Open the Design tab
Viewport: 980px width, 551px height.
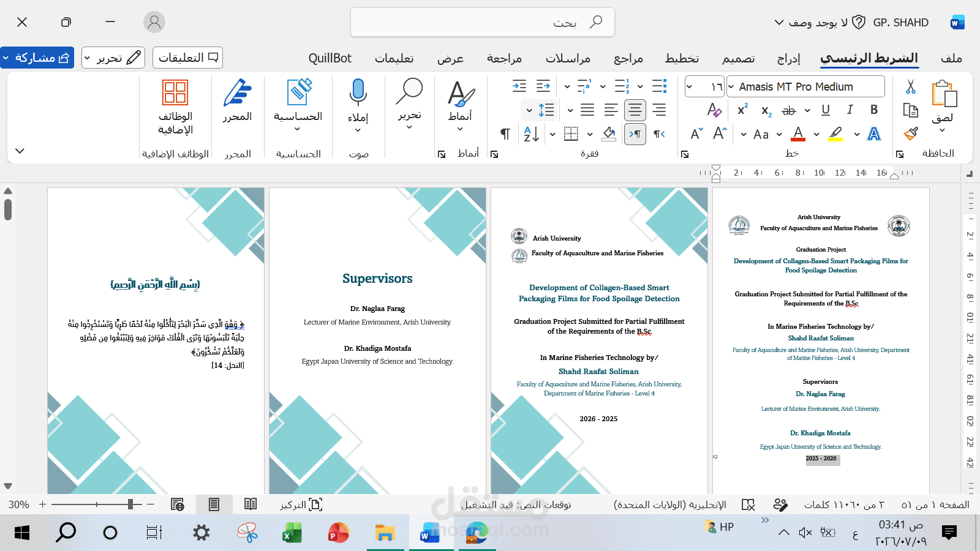(738, 58)
